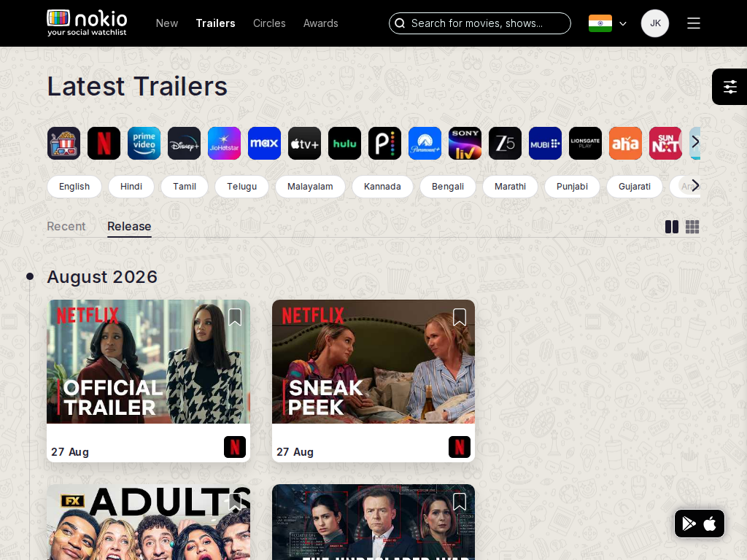Screen dimensions: 747x560
Task: Go to Awards in navigation
Action: [321, 23]
